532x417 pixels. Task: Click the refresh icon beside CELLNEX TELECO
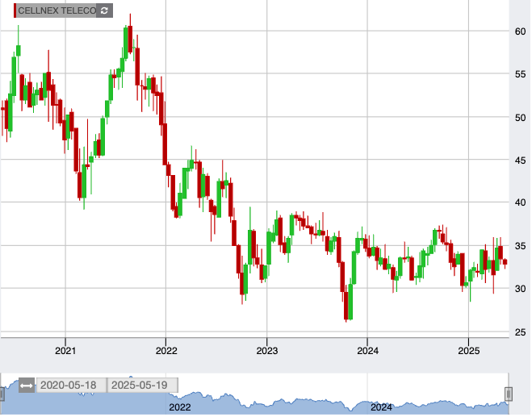coord(104,10)
